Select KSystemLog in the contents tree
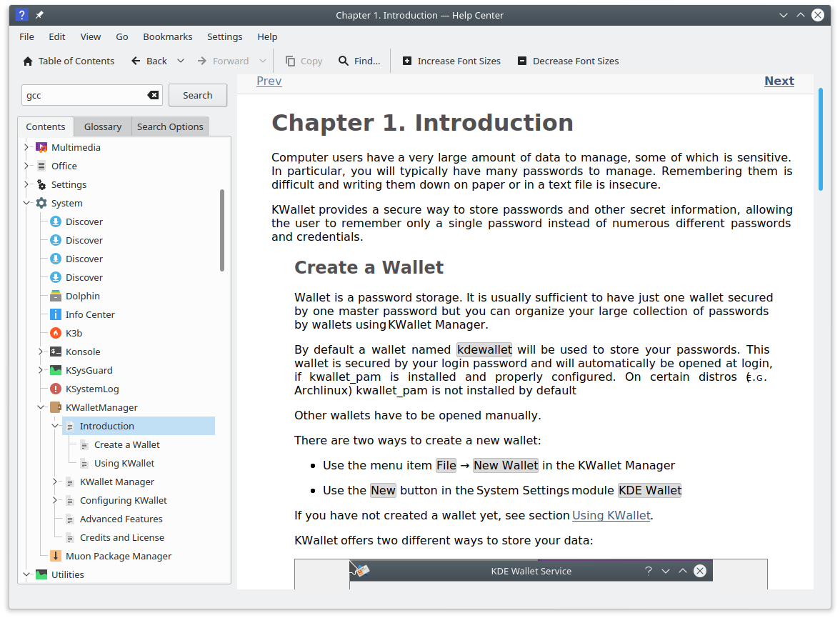This screenshot has height=618, width=840. point(91,389)
